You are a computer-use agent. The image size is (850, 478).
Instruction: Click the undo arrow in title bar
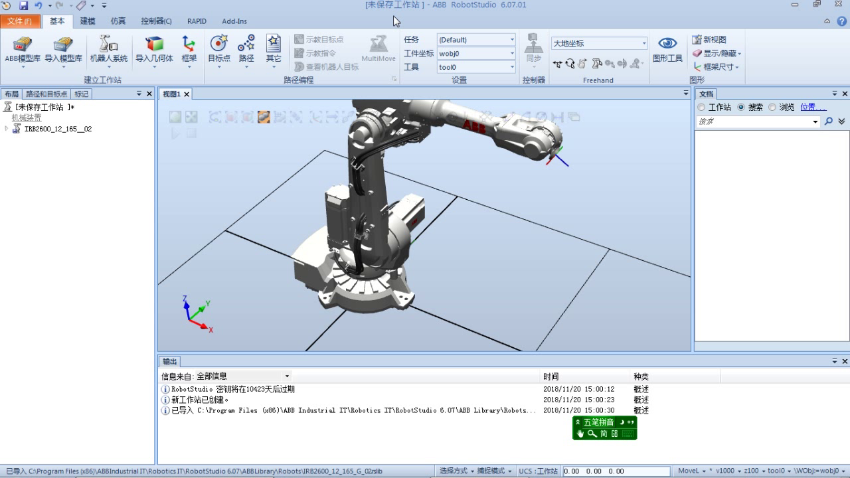pyautogui.click(x=38, y=5)
